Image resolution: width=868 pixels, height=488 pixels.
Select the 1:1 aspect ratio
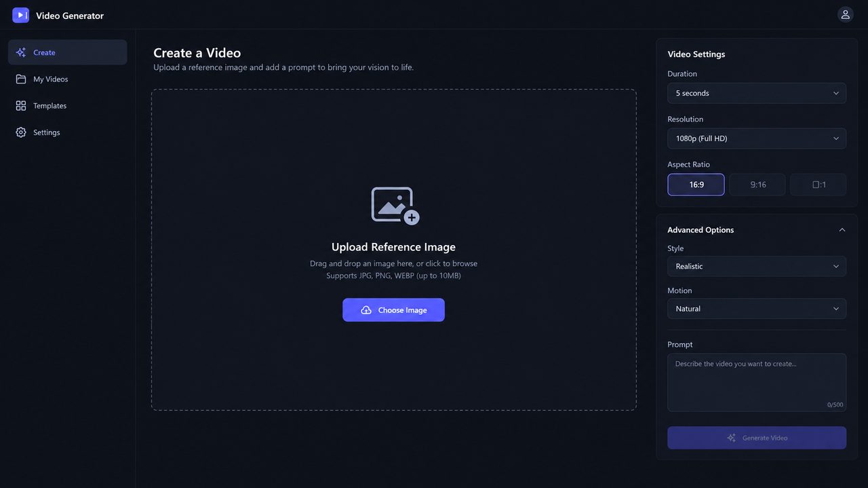pos(818,185)
